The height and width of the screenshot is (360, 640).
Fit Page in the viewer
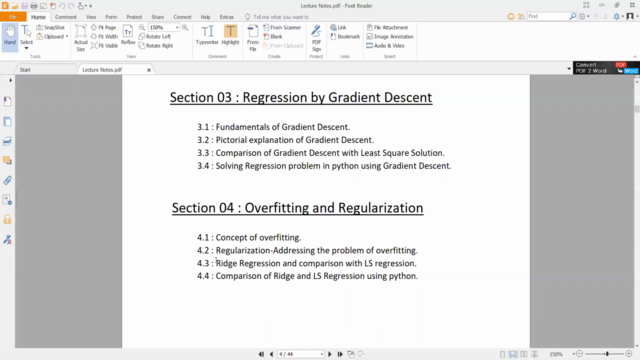(104, 27)
